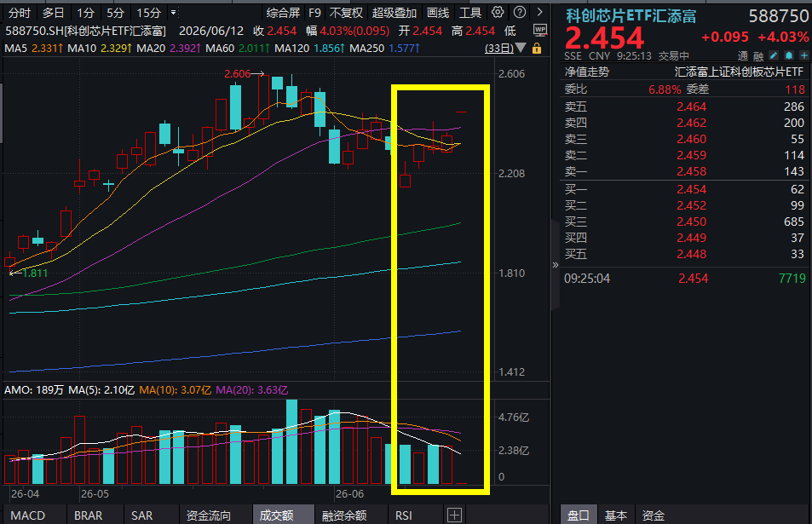This screenshot has width=812, height=524.
Task: Click the WP monitor icon
Action: 540,31
